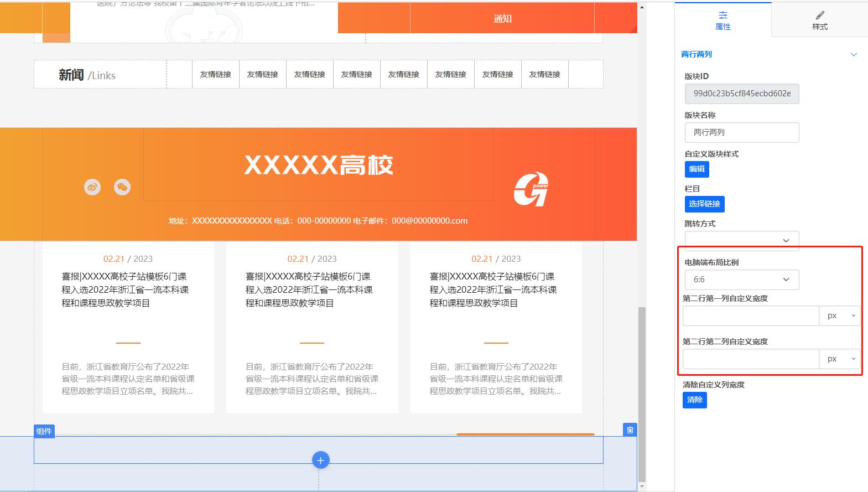The image size is (868, 492).
Task: Click the 编辑 button under 自定义版块样式
Action: tap(697, 169)
